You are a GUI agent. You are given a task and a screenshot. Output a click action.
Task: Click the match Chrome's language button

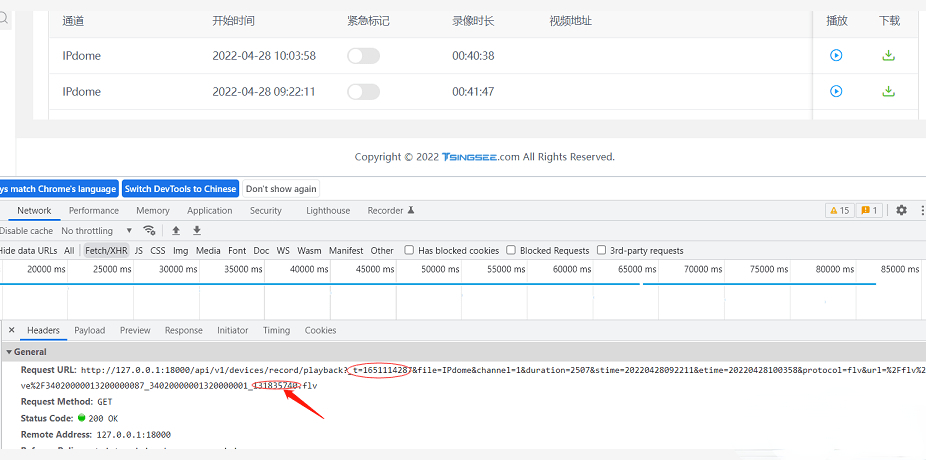click(x=58, y=189)
